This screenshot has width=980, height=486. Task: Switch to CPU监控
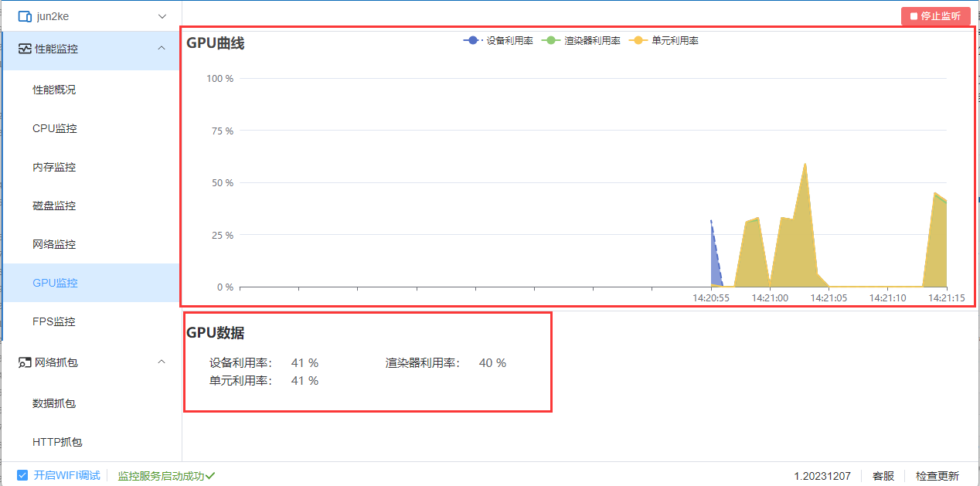click(x=56, y=128)
